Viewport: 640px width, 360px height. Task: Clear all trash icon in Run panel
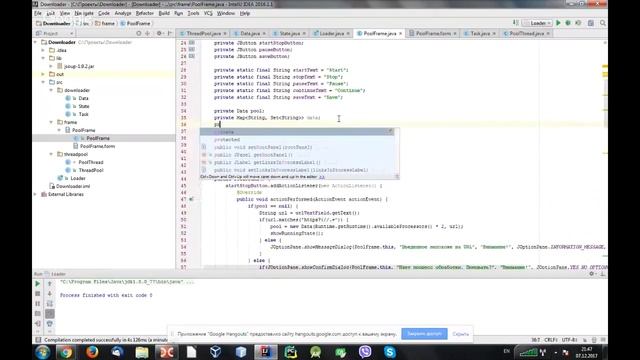50,324
